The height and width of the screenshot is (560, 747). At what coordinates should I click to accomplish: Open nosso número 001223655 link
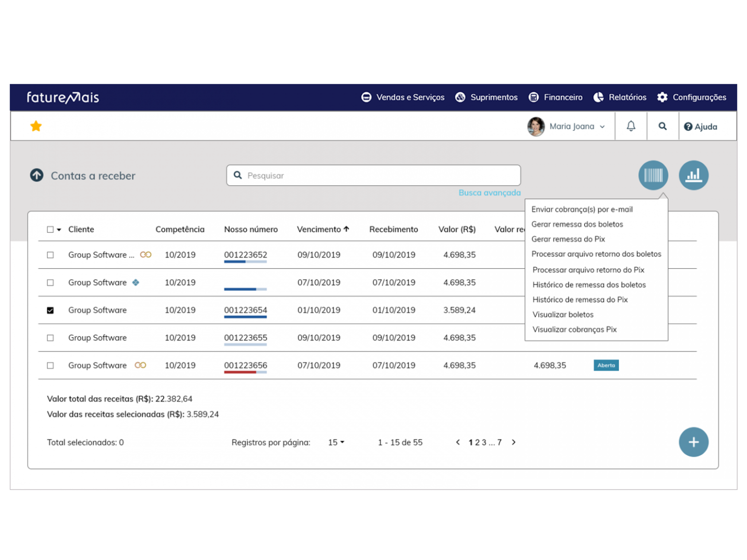(x=246, y=338)
